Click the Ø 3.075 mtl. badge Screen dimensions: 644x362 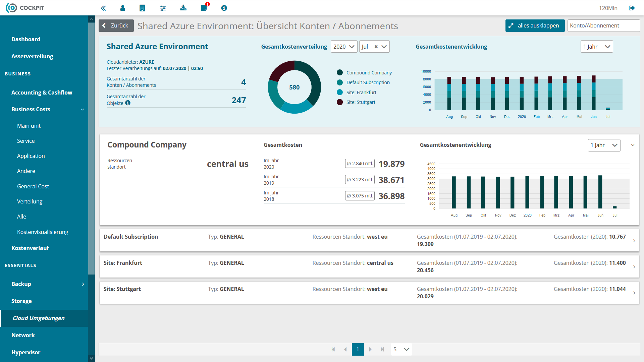pos(360,196)
